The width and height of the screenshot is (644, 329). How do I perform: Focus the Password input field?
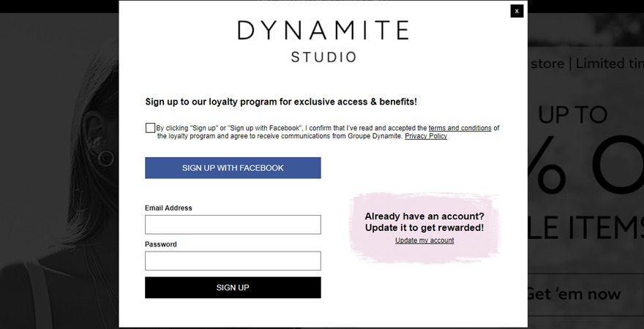[233, 261]
